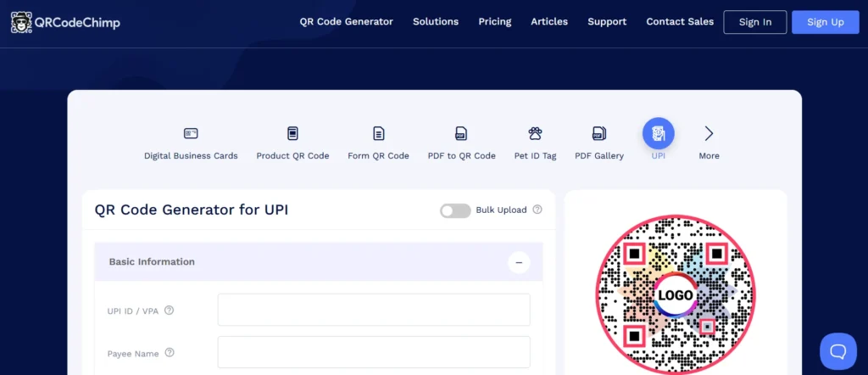Open the Digital Business Cards icon

pos(191,133)
